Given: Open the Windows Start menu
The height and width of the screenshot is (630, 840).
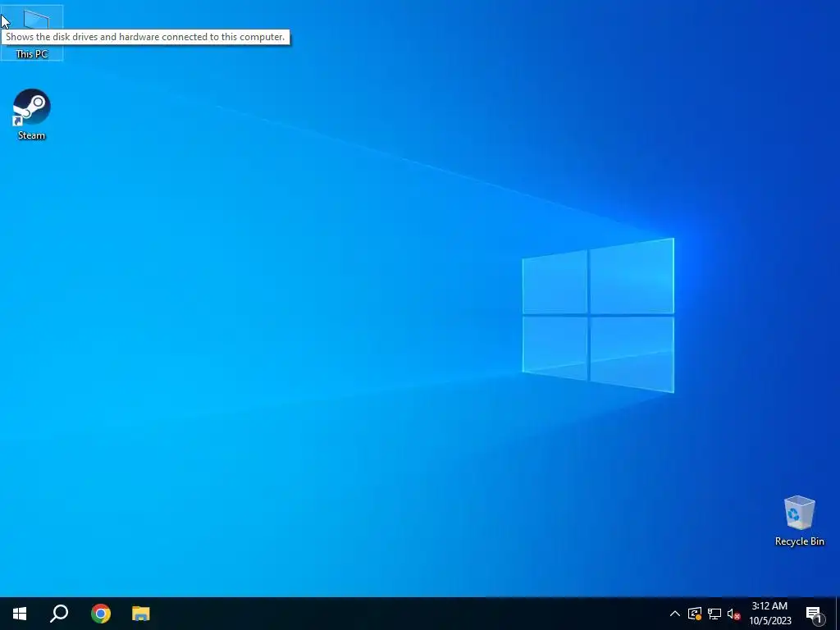Looking at the screenshot, I should click(20, 614).
